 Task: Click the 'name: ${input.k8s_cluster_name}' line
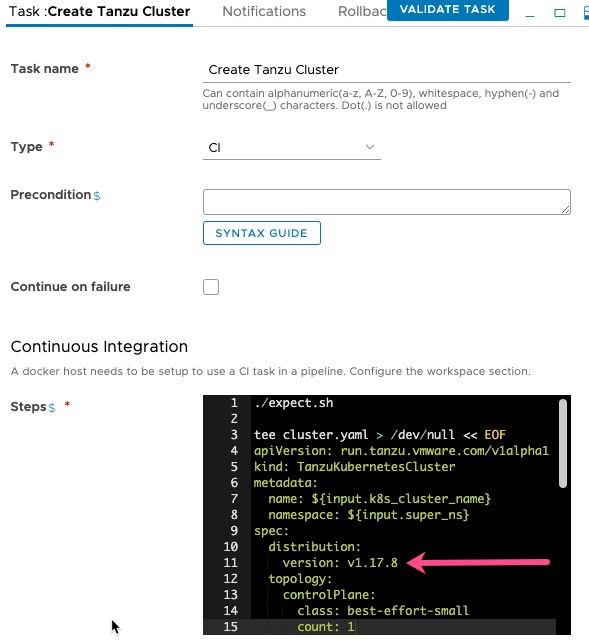coord(379,499)
